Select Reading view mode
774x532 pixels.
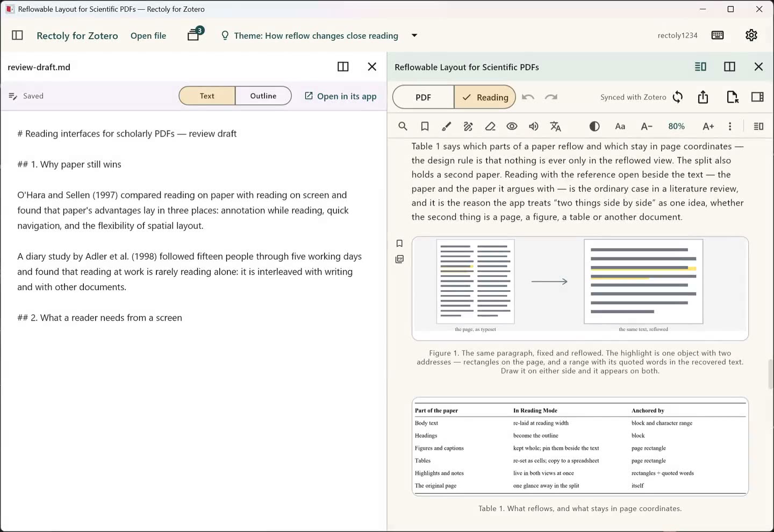click(x=485, y=97)
